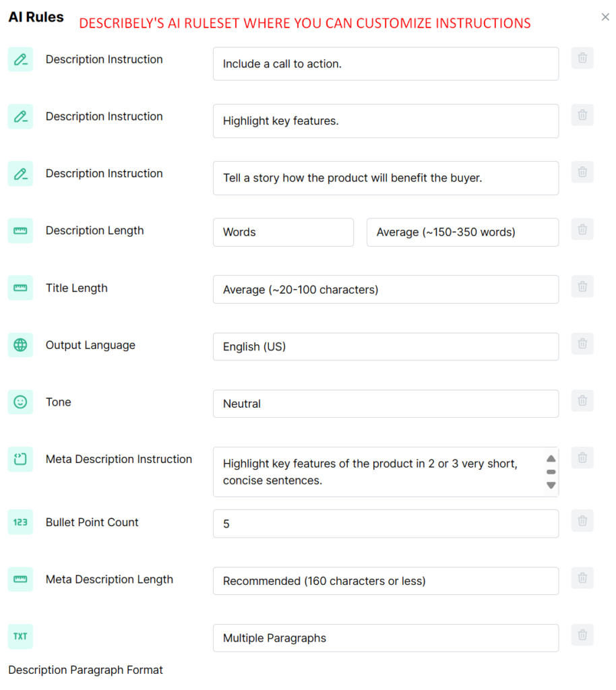Open the Average (~150-350 words) length dropdown
The width and height of the screenshot is (616, 690).
pos(462,232)
